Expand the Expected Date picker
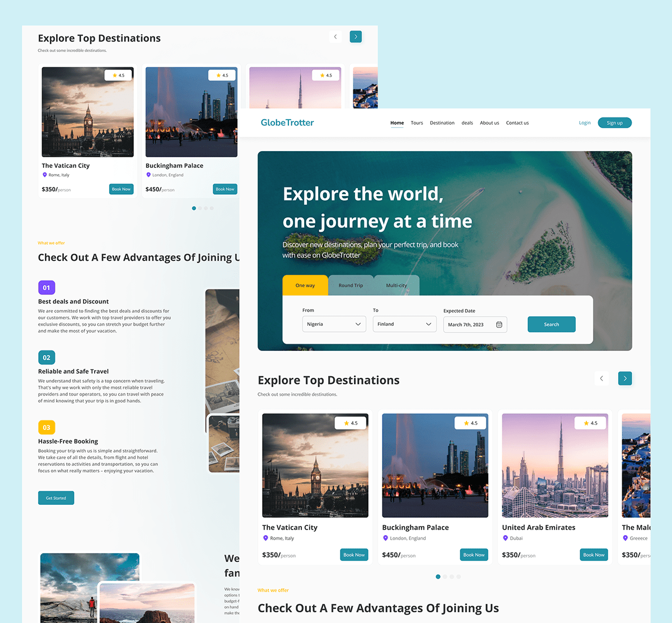The height and width of the screenshot is (623, 672). click(x=474, y=324)
